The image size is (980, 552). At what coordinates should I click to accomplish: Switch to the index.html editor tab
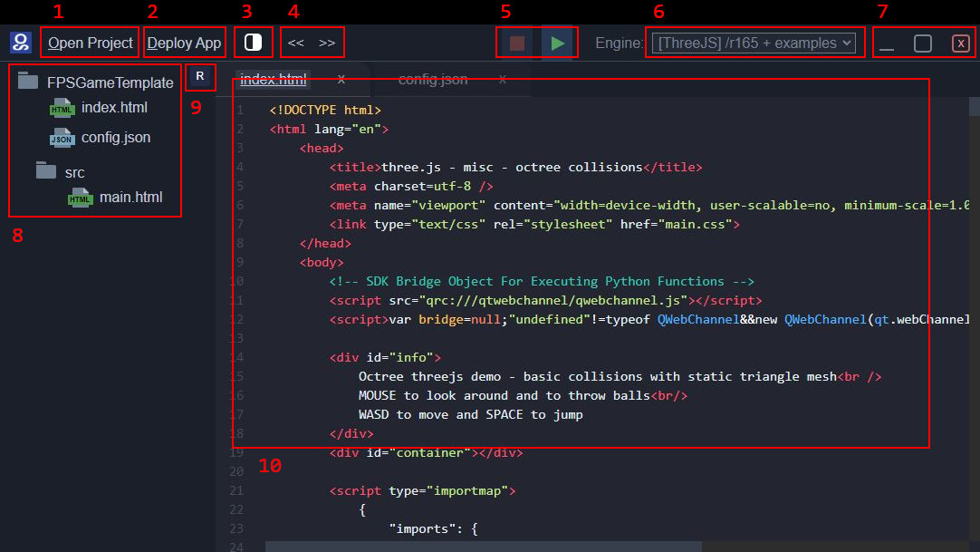274,80
